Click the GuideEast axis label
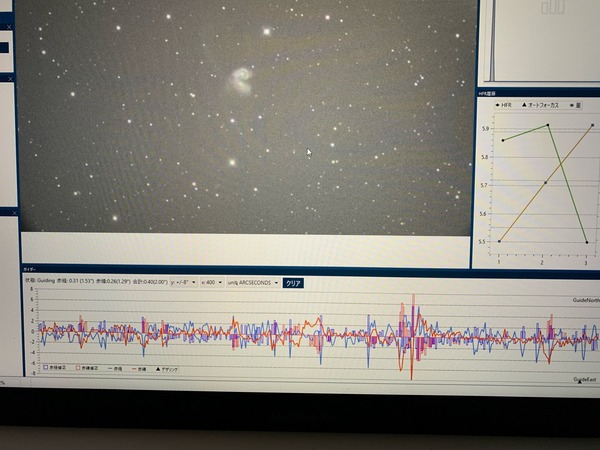The width and height of the screenshot is (600, 450). click(585, 379)
